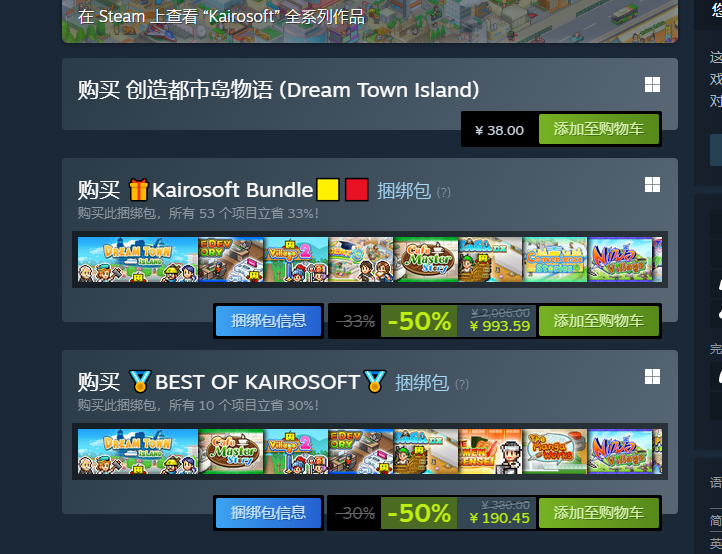Click the question mark beside BEST OF KAIROSOFT 捆绑包

click(461, 384)
